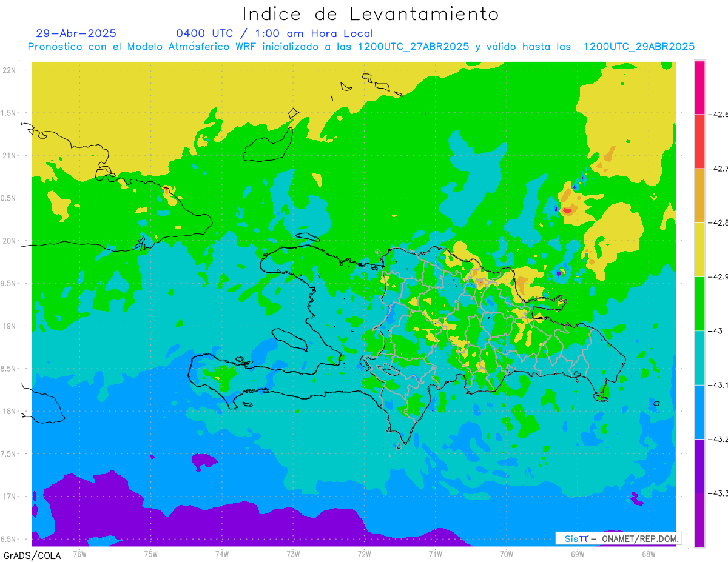The height and width of the screenshot is (562, 728).
Task: Select the teal legend color swatch
Action: click(x=699, y=358)
